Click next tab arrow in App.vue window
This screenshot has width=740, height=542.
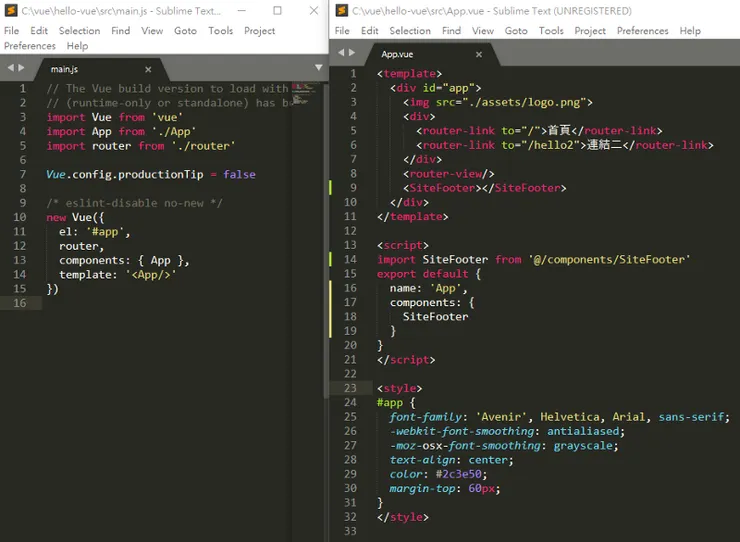[352, 52]
